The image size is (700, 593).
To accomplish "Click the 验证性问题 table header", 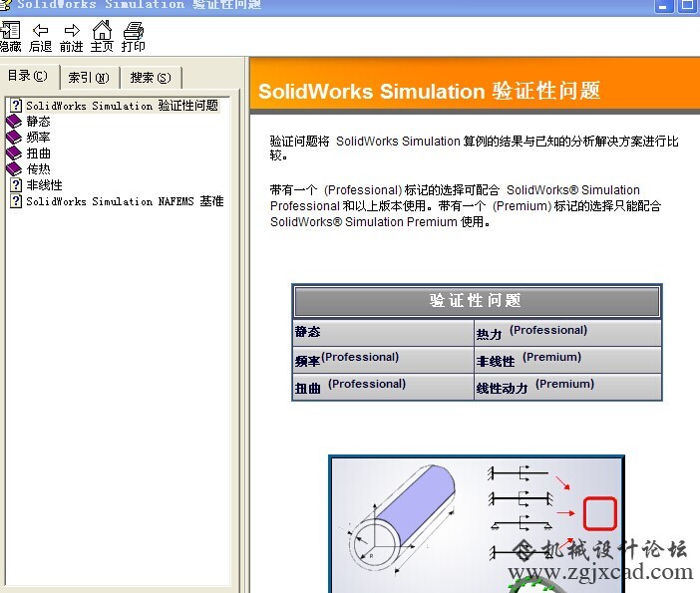I will [477, 301].
